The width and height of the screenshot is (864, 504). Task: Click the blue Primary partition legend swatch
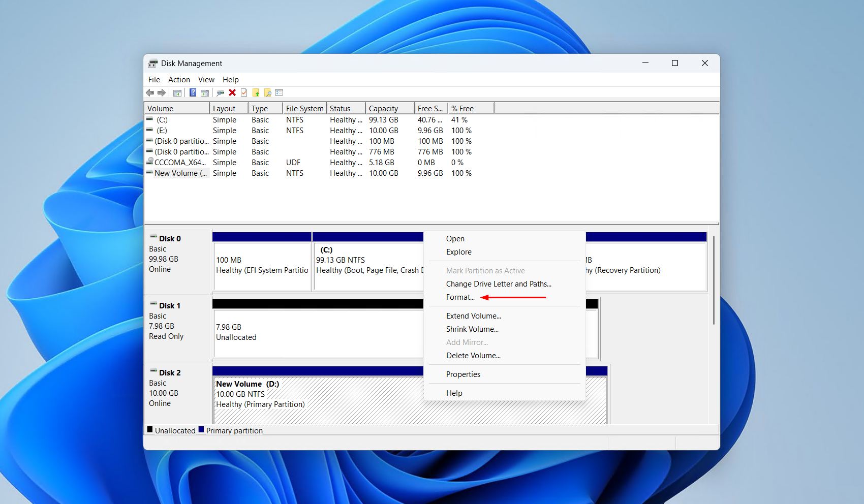point(201,429)
